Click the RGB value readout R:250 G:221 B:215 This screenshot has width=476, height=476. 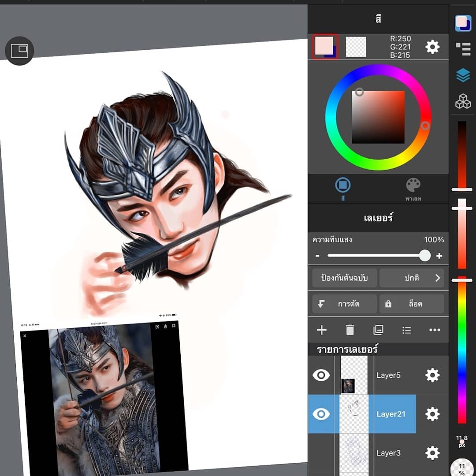tap(400, 47)
